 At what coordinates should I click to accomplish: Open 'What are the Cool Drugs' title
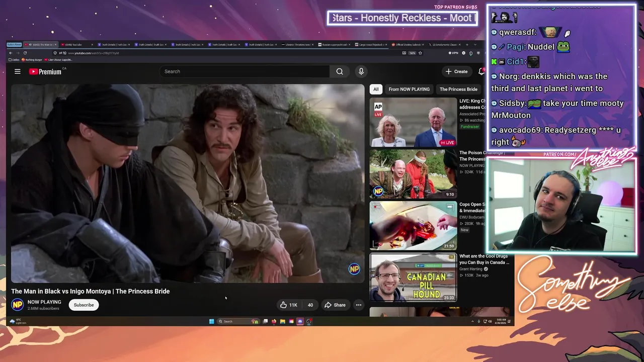pyautogui.click(x=484, y=259)
